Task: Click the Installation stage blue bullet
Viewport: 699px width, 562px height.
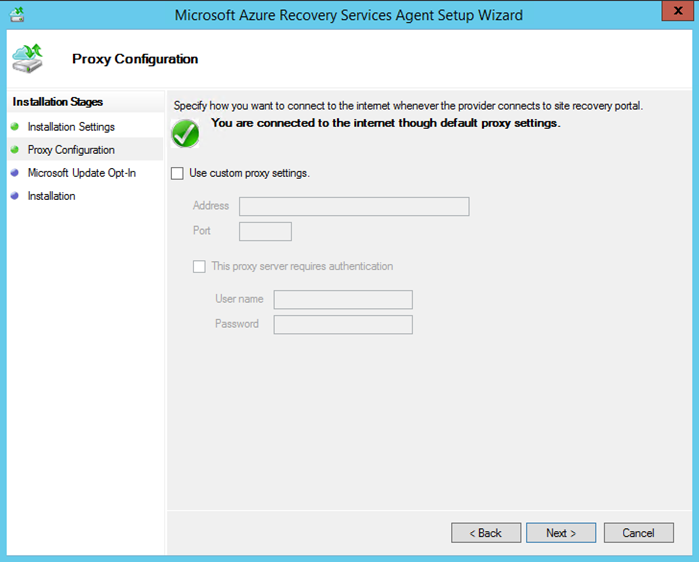Action: click(x=15, y=196)
